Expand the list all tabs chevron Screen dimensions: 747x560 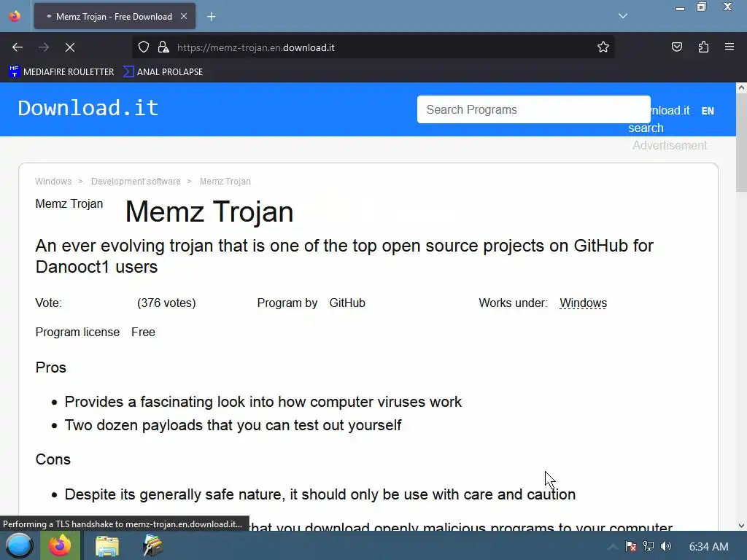pos(623,16)
